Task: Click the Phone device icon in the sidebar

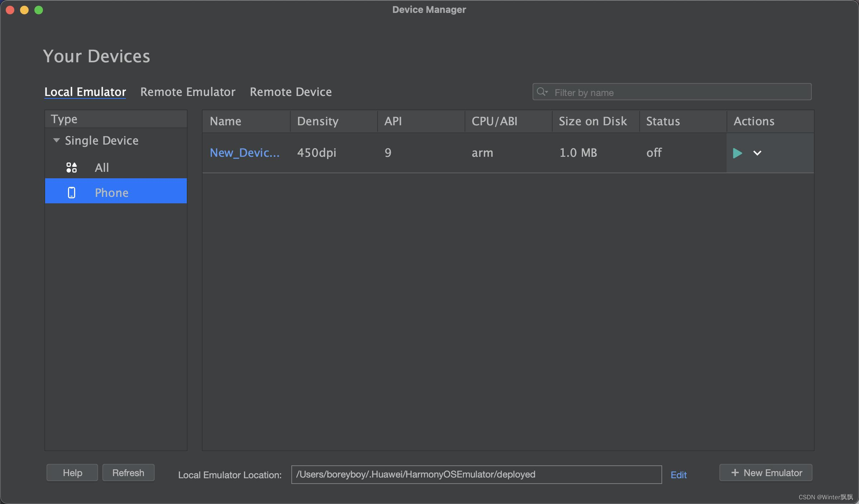Action: tap(72, 193)
